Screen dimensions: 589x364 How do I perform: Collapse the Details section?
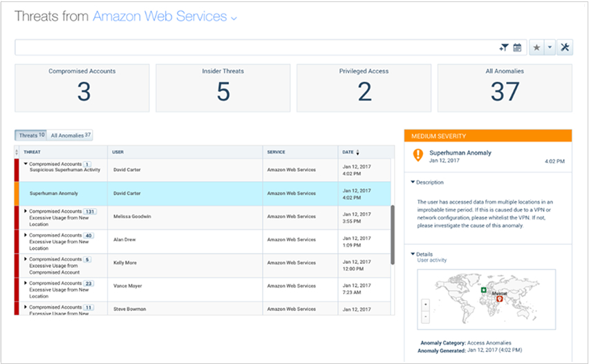click(x=413, y=254)
